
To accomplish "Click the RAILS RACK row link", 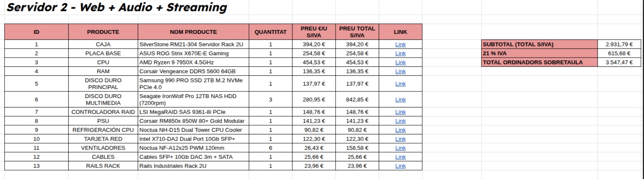I will (x=400, y=166).
